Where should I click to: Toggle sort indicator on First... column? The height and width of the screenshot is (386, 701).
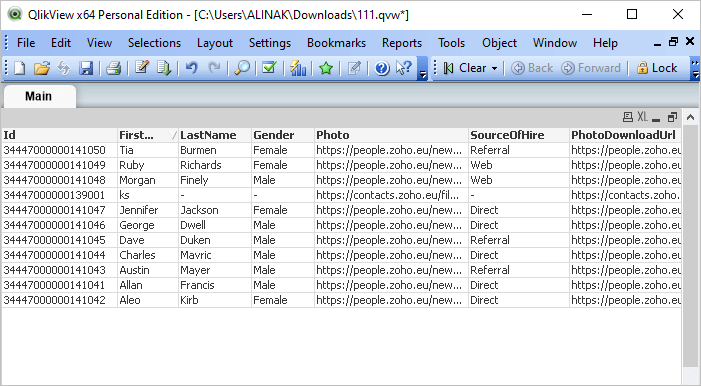click(174, 135)
